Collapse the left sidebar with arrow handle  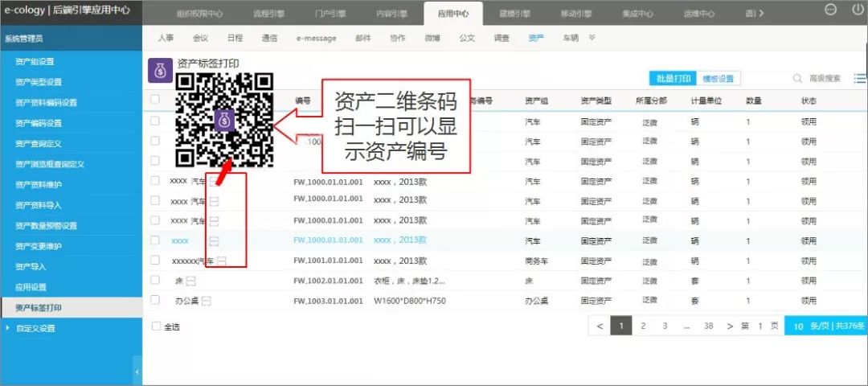[x=137, y=372]
